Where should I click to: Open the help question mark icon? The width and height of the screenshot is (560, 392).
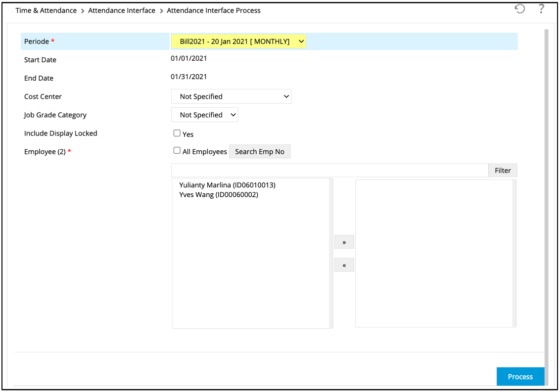pos(541,9)
